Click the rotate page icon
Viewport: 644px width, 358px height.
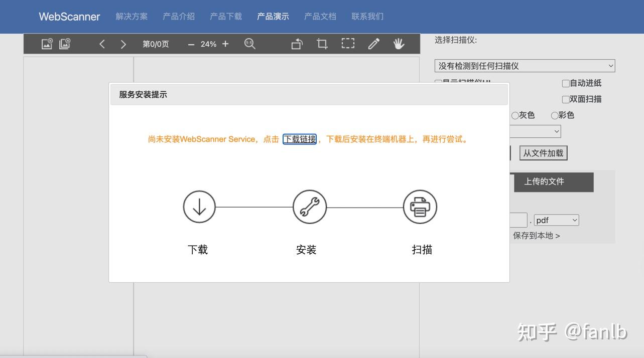297,44
